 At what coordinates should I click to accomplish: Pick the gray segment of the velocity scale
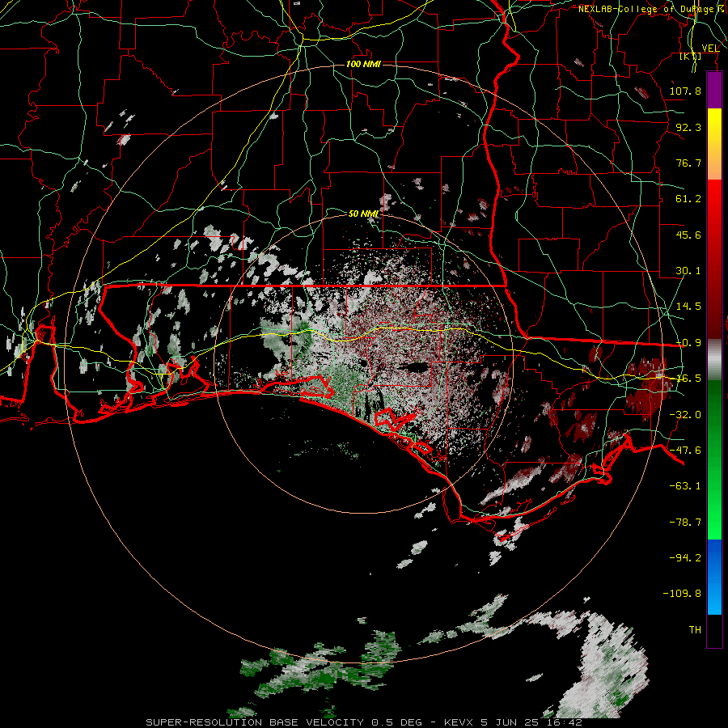[x=714, y=360]
